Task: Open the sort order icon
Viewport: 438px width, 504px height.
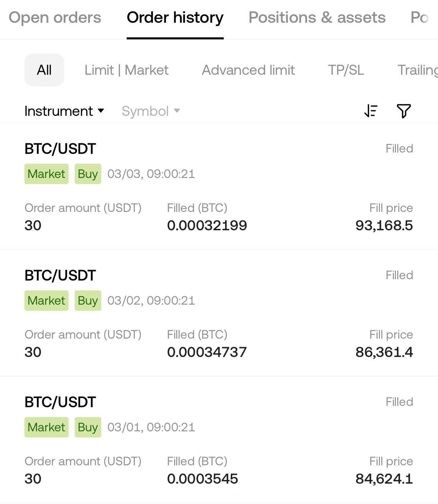Action: [371, 111]
